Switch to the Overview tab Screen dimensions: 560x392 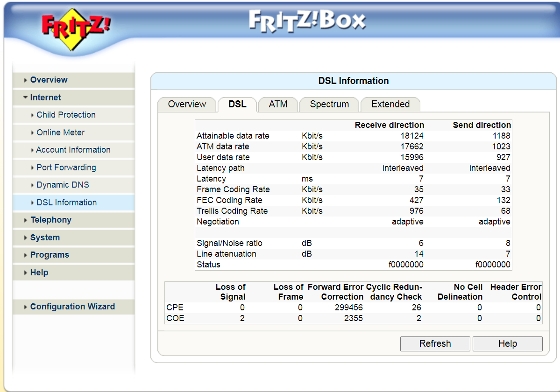187,105
